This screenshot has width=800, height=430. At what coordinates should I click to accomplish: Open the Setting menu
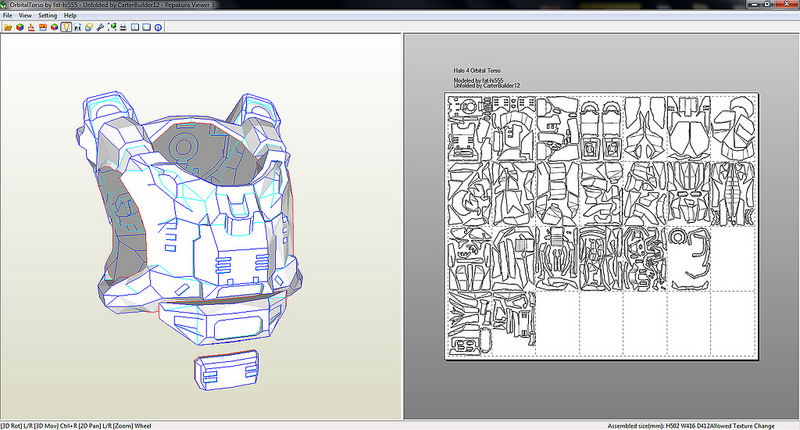click(47, 15)
